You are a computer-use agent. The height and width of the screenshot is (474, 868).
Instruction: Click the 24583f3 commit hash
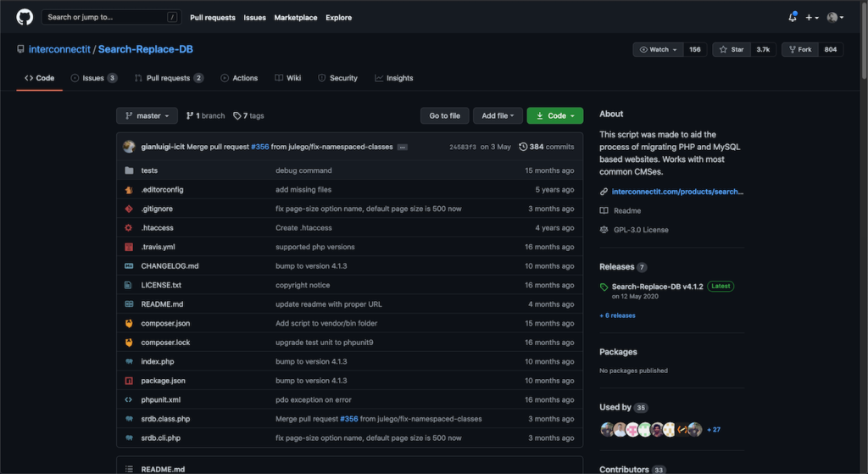pyautogui.click(x=462, y=148)
